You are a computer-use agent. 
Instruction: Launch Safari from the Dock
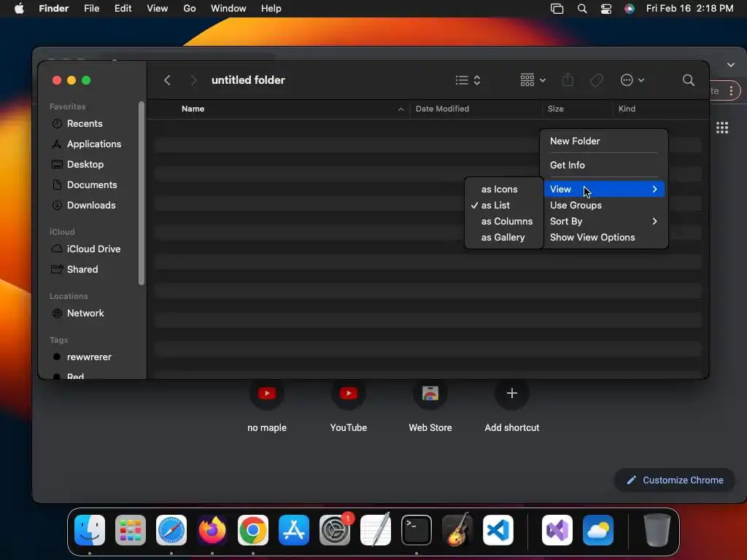171,530
